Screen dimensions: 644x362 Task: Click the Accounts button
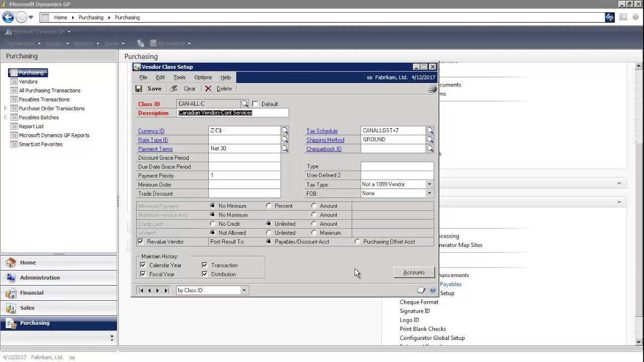(x=414, y=273)
